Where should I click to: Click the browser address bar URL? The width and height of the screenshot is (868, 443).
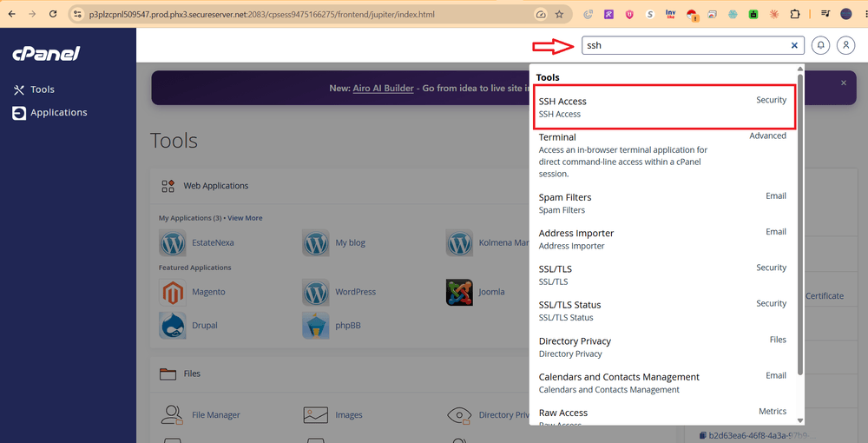click(262, 15)
